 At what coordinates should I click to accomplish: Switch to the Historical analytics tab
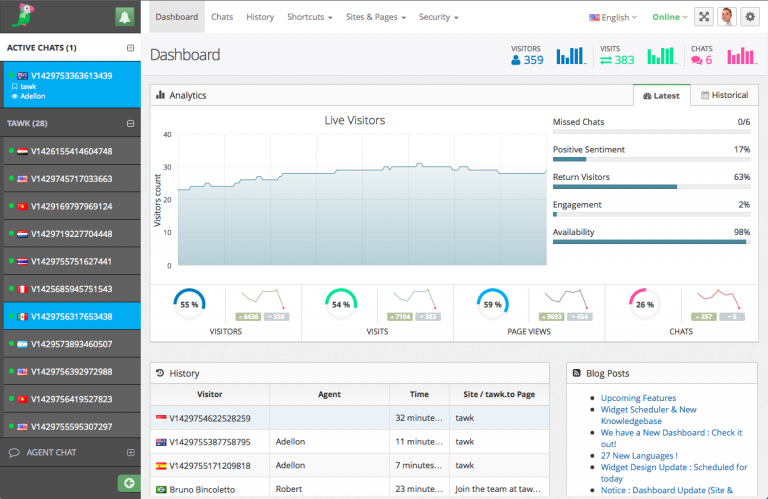coord(723,95)
